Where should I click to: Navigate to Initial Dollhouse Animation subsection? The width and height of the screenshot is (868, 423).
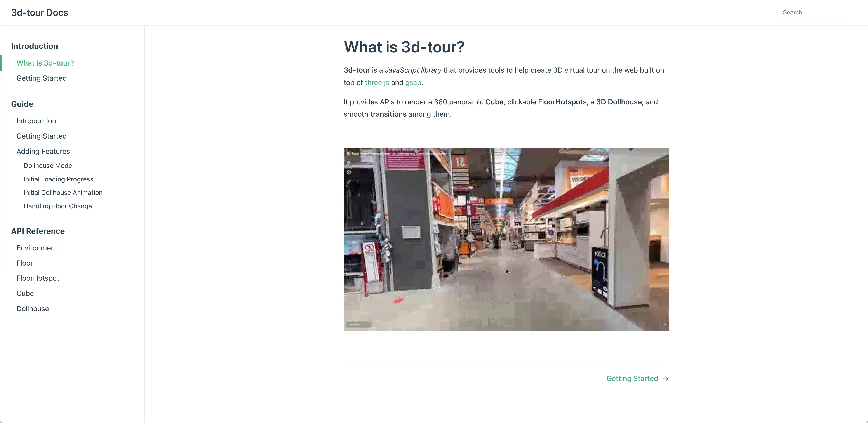(x=63, y=193)
